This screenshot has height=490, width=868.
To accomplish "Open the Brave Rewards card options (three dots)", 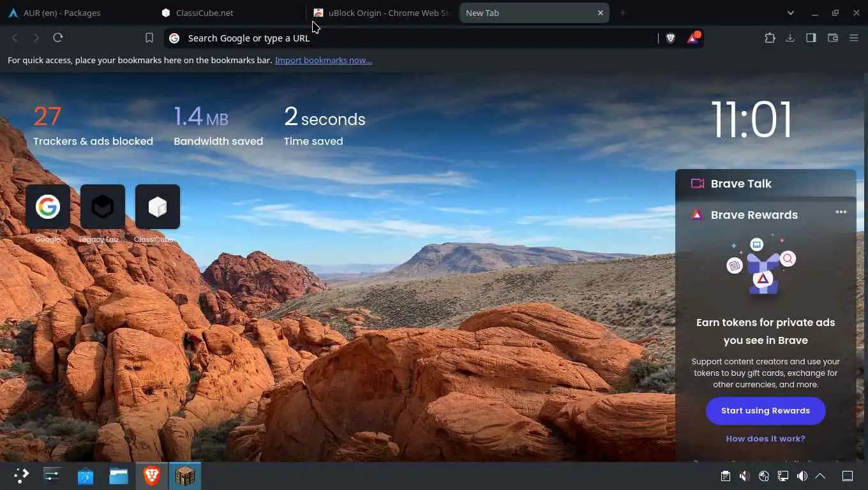I will point(841,212).
